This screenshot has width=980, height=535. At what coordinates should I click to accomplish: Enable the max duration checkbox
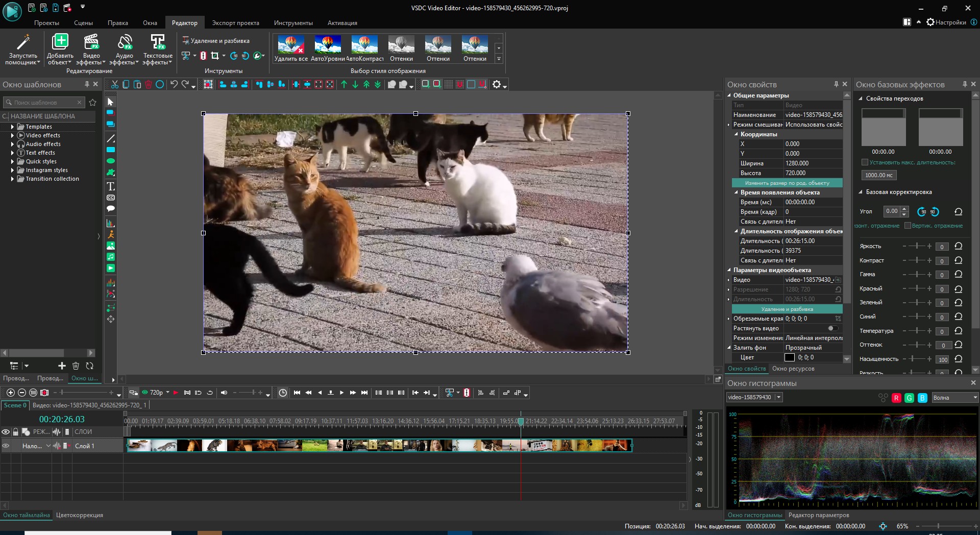tap(865, 162)
